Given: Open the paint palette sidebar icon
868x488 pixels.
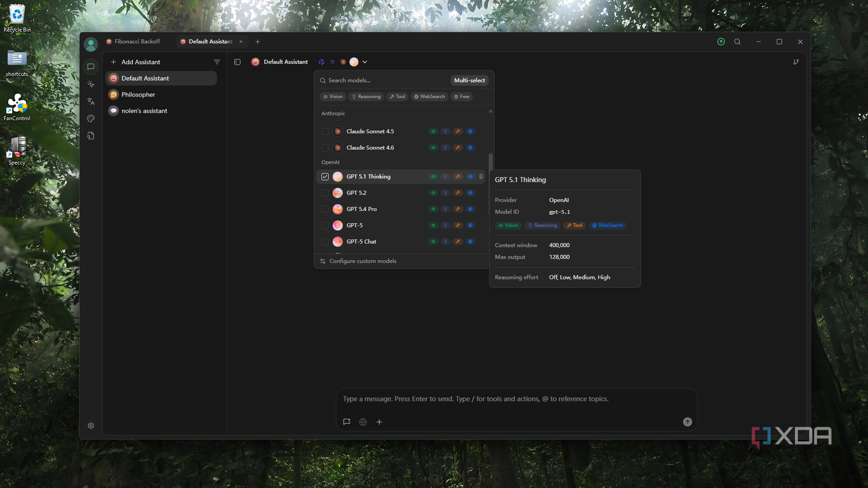Looking at the screenshot, I should coord(91,119).
